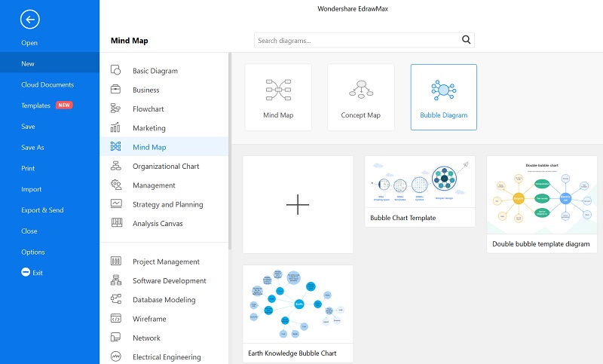Click the Wireframe code icon
The image size is (603, 364).
pyautogui.click(x=116, y=318)
